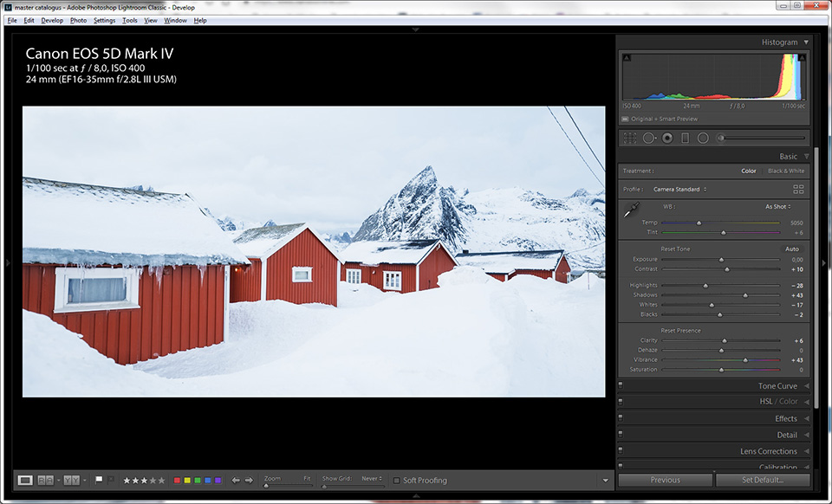Viewport: 832px width, 504px height.
Task: Switch treatment to Black & White
Action: [786, 171]
